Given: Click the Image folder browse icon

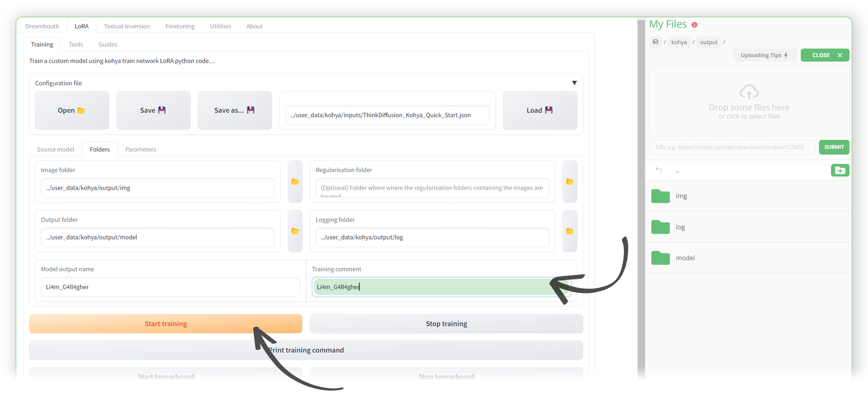Looking at the screenshot, I should point(295,182).
